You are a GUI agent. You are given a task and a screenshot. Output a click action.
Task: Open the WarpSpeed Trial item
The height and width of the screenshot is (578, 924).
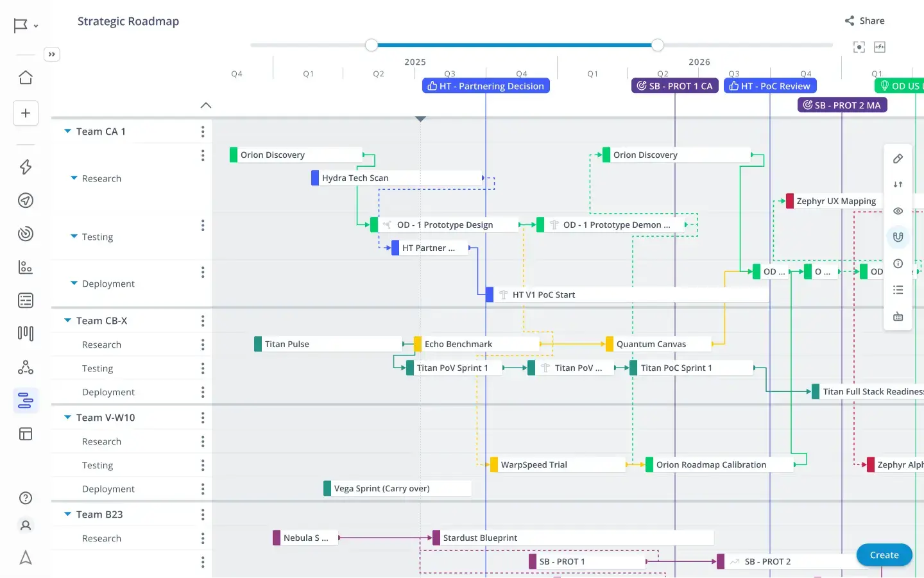tap(558, 464)
